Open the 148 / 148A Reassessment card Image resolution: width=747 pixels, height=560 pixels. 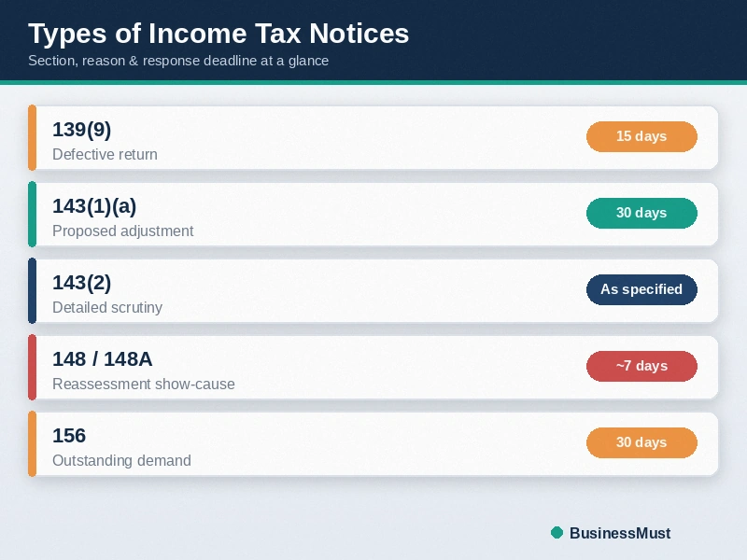[373, 367]
